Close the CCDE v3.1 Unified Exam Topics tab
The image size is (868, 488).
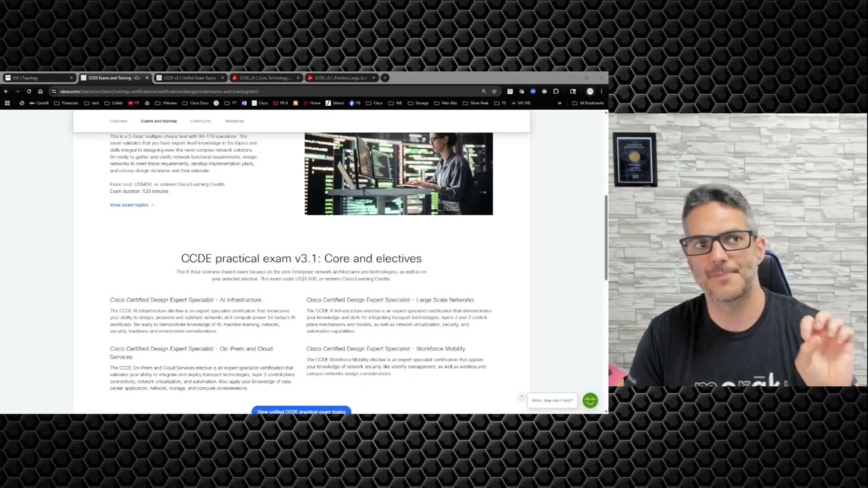(x=222, y=78)
